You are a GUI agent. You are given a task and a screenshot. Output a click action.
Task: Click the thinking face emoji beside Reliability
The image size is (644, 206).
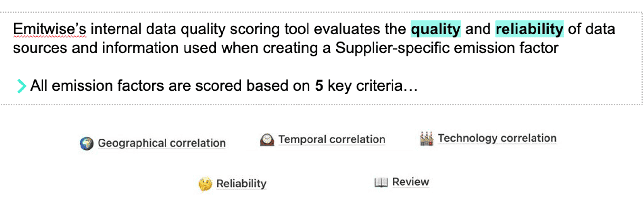pos(205,184)
